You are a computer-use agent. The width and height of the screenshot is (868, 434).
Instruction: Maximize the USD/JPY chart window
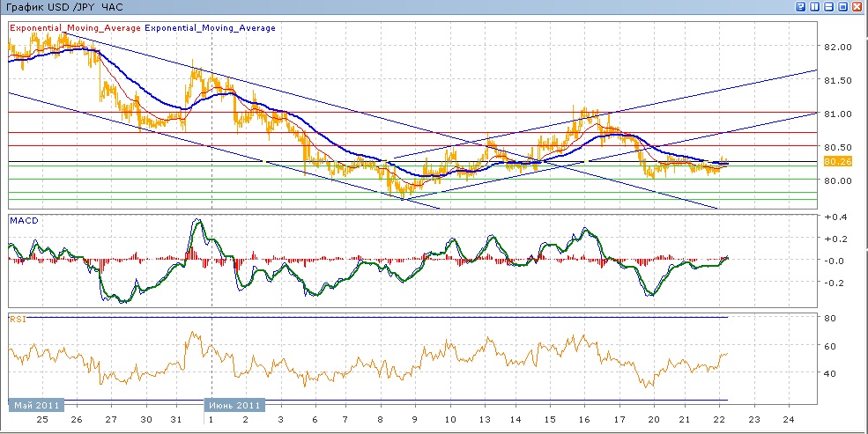click(843, 7)
